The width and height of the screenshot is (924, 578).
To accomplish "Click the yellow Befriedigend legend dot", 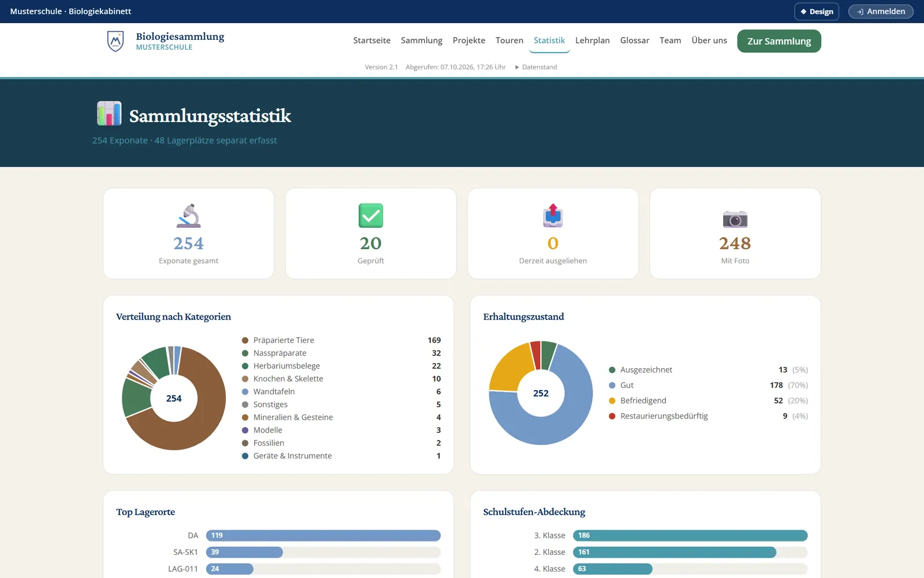I will pos(612,401).
